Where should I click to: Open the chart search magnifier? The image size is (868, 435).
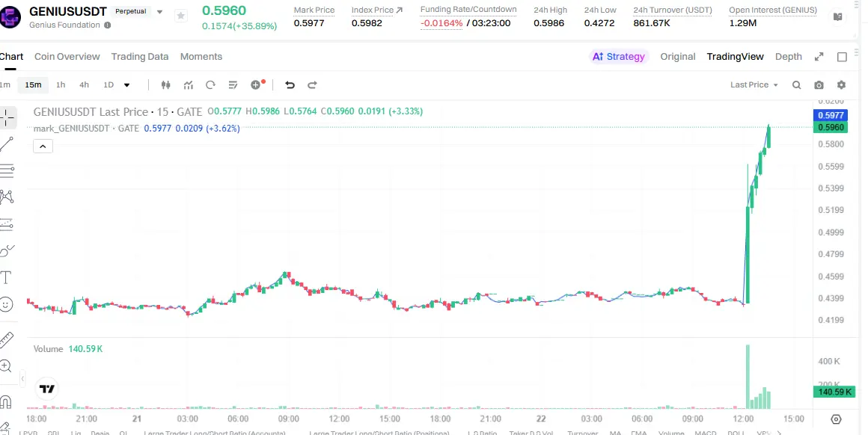click(796, 84)
